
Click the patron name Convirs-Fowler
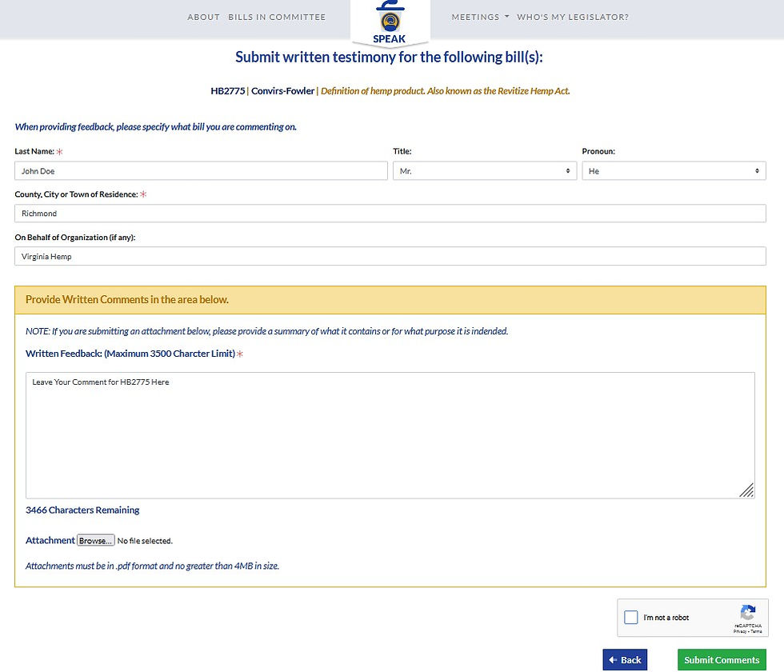[x=282, y=91]
